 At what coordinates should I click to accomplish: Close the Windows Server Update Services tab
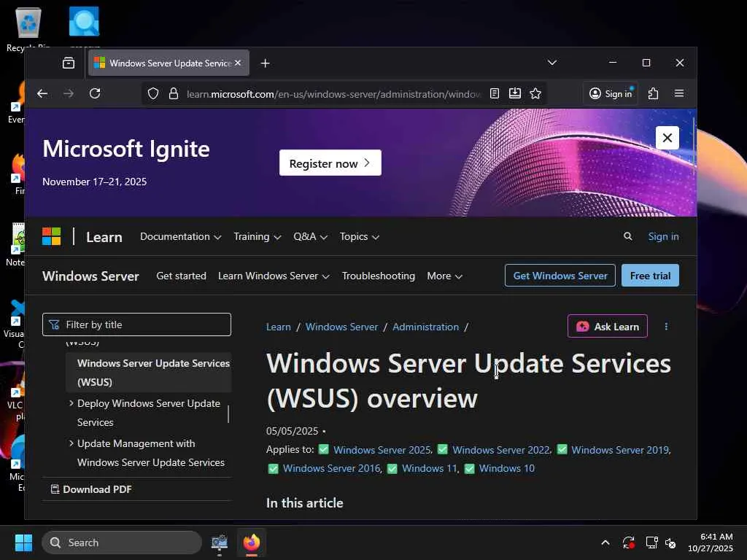tap(238, 63)
